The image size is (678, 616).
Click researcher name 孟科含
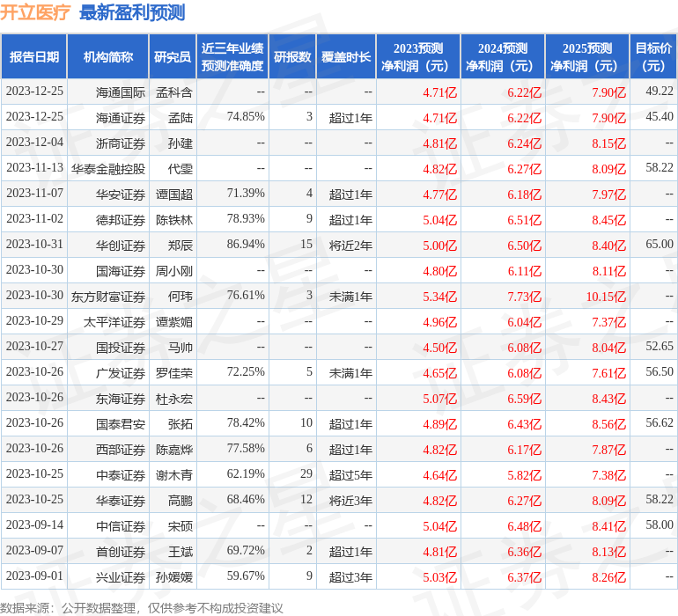174,92
